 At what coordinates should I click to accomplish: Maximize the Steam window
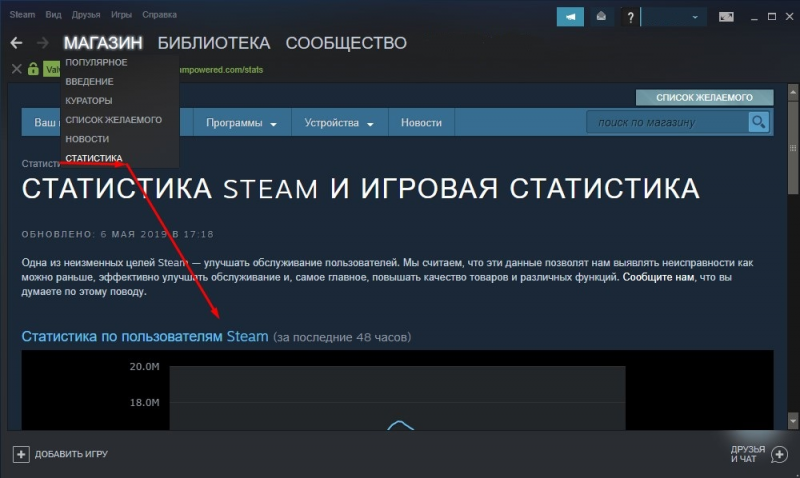772,17
